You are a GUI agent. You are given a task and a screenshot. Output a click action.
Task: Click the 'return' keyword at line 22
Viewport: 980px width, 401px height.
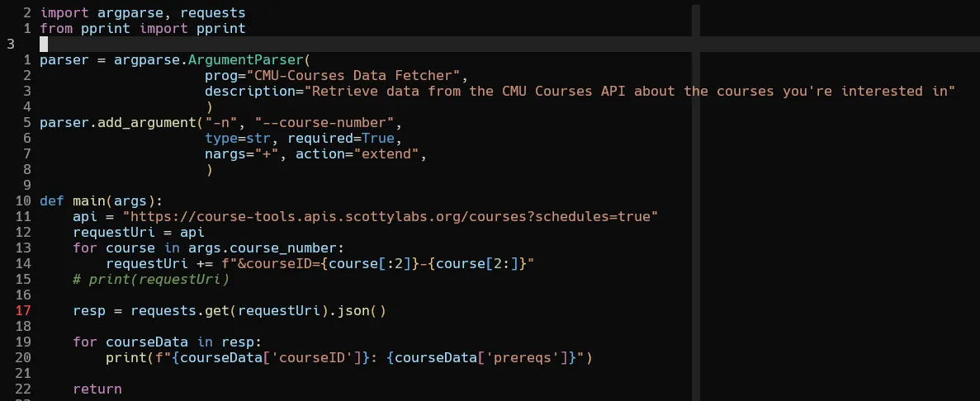pos(97,389)
